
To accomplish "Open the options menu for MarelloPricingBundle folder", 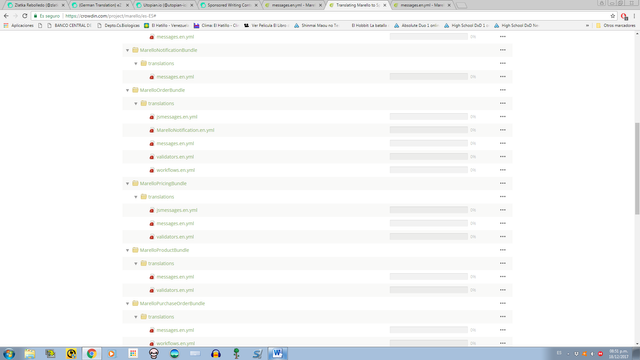I will click(x=502, y=183).
